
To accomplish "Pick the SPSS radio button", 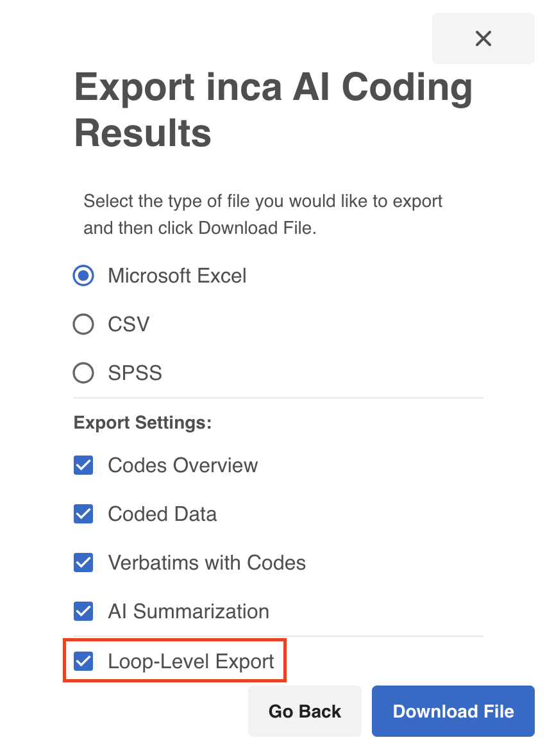I will [x=83, y=373].
